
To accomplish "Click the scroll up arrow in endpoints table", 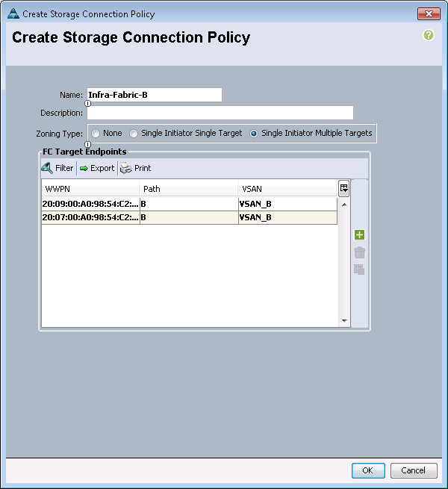I will tap(344, 205).
